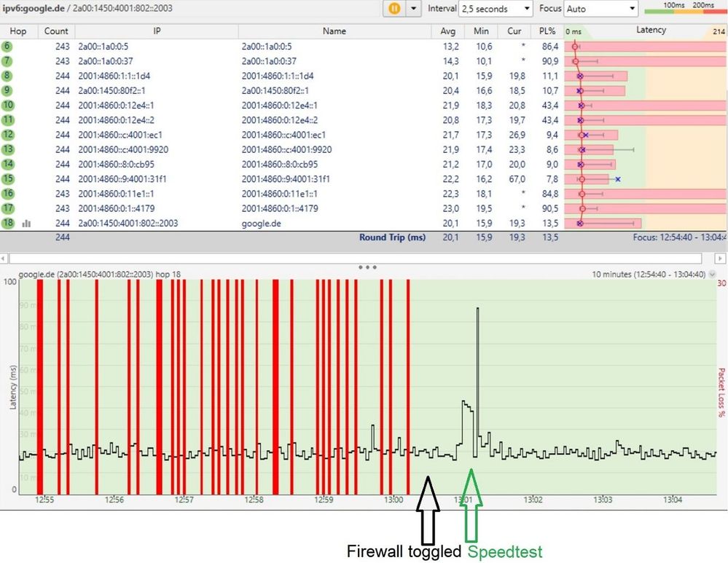Pause the trace with the orange button

pos(394,8)
